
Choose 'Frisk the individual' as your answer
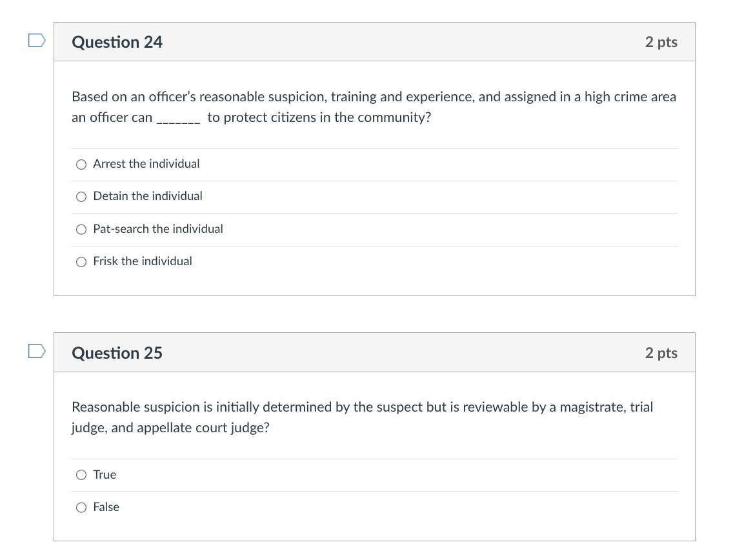81,261
